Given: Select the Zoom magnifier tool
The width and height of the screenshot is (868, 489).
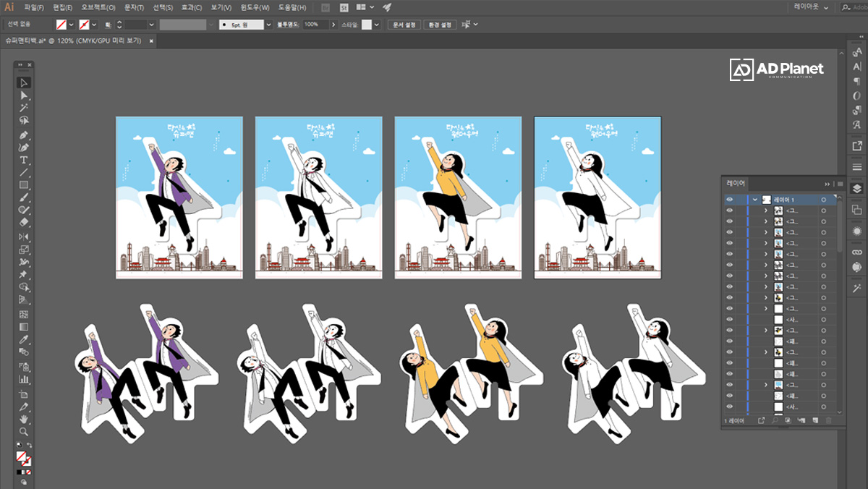Looking at the screenshot, I should pyautogui.click(x=24, y=431).
